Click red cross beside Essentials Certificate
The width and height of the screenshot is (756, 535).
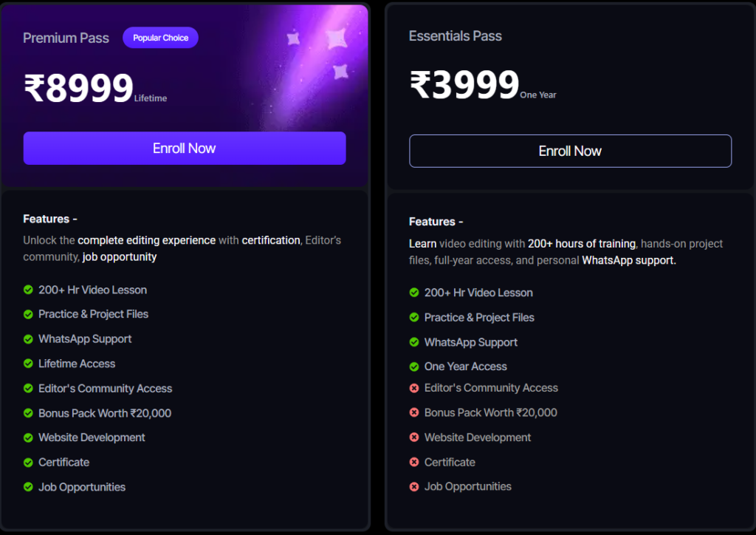tap(414, 462)
